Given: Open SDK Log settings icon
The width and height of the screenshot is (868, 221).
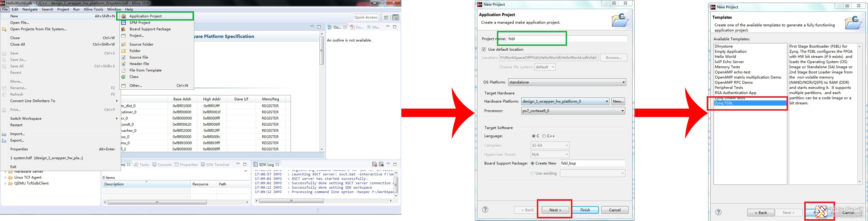Looking at the screenshot, I should [381, 164].
